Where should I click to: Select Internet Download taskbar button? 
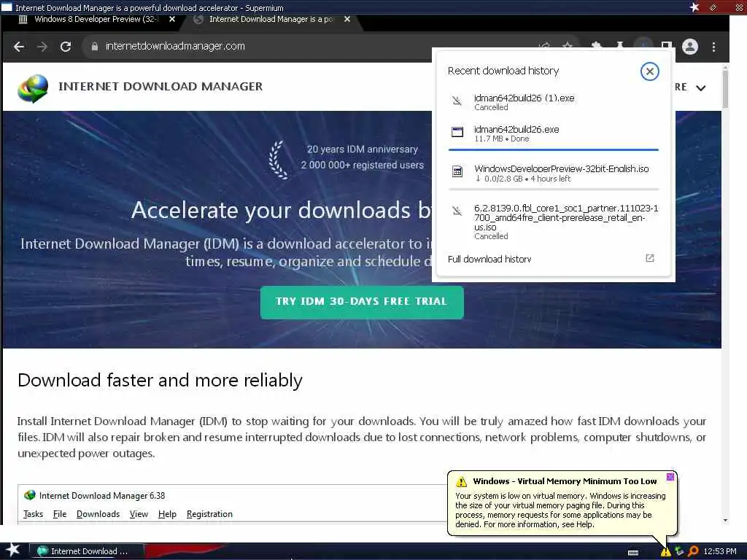click(86, 551)
